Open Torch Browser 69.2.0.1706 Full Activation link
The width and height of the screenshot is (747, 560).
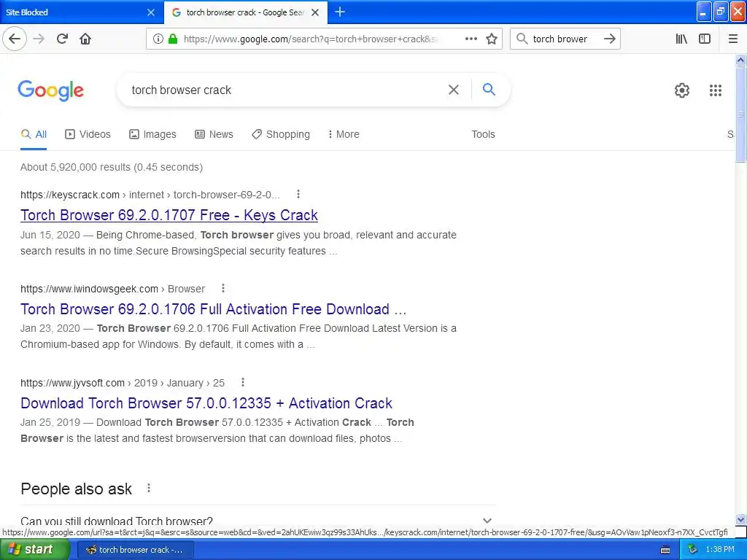(214, 309)
